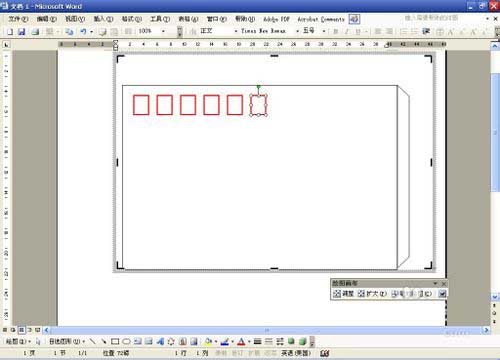Viewport: 500px width, 360px height.
Task: Switch to page layout view button
Action: pyautogui.click(x=21, y=330)
